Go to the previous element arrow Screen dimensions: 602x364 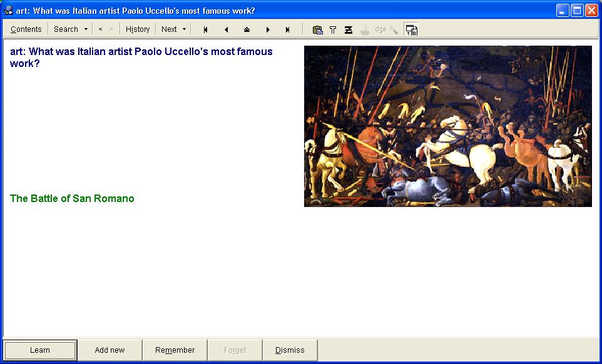click(x=226, y=29)
